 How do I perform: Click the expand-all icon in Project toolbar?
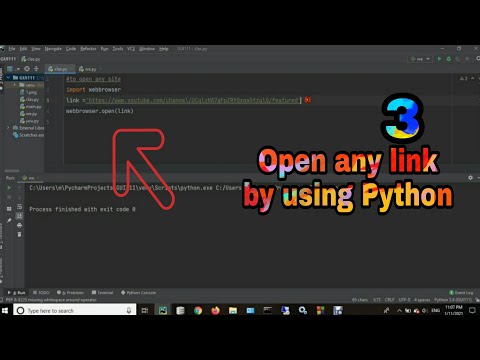tap(36, 69)
